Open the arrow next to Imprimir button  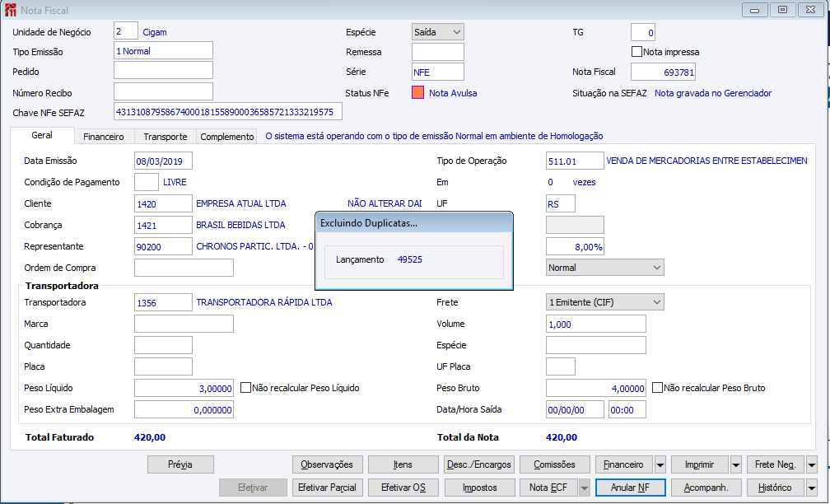[x=736, y=464]
